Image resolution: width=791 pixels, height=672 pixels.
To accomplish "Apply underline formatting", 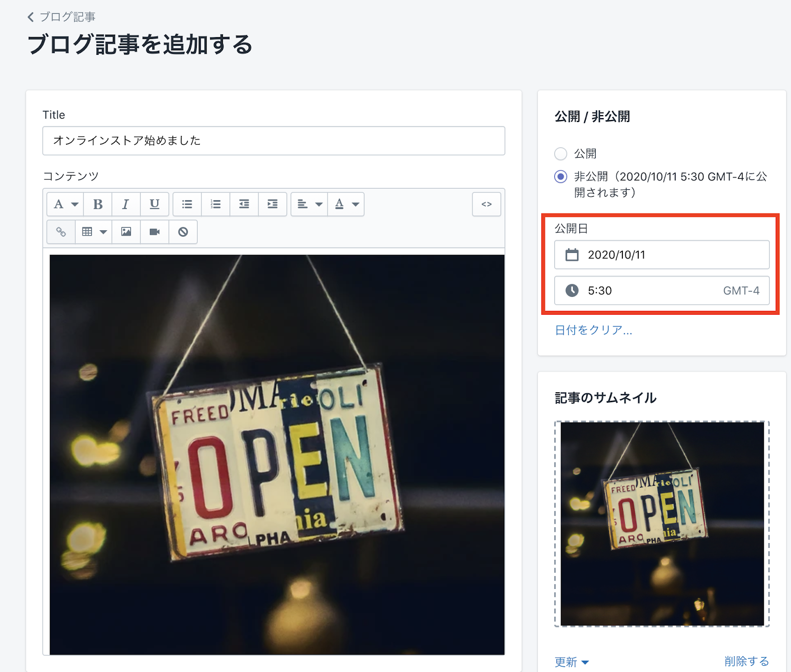I will [x=154, y=205].
